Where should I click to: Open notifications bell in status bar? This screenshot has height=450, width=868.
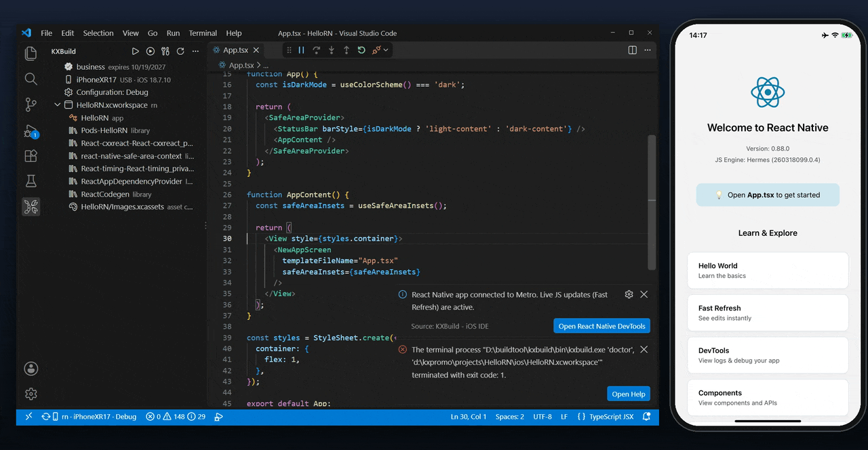pyautogui.click(x=647, y=417)
